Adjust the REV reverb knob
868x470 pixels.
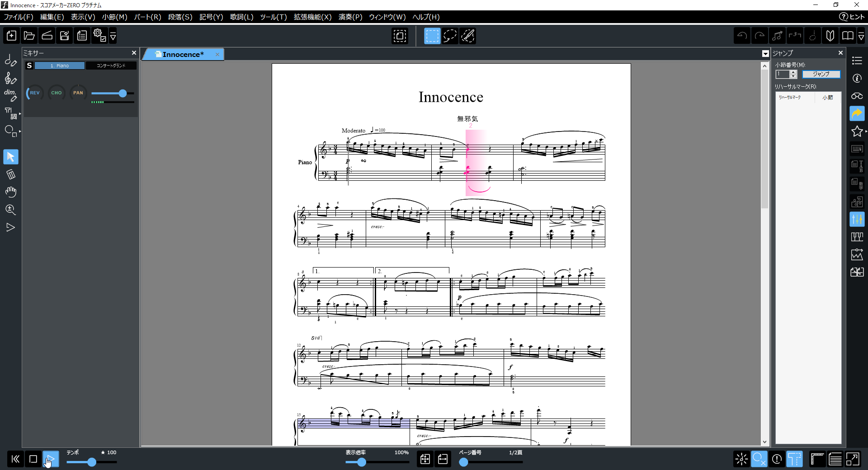[x=35, y=93]
